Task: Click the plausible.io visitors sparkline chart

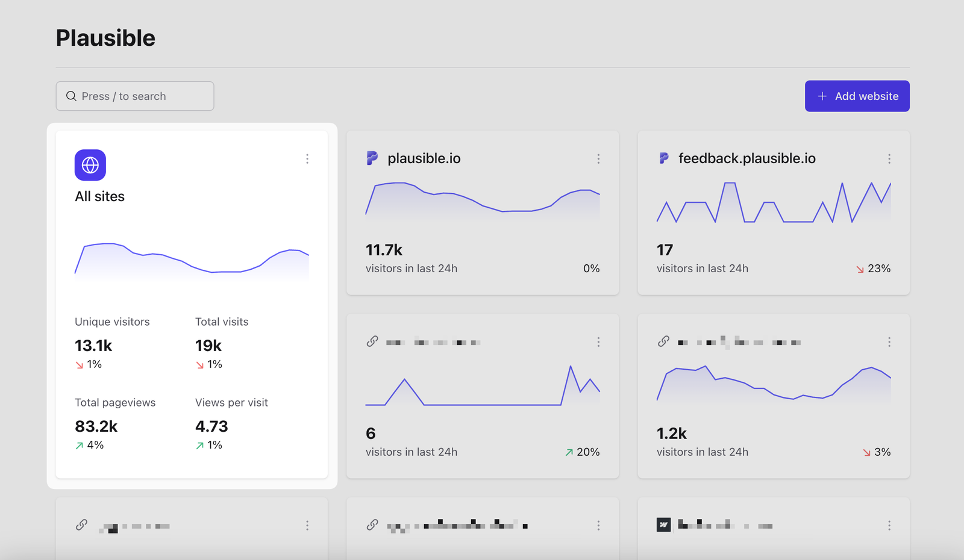Action: (x=482, y=200)
